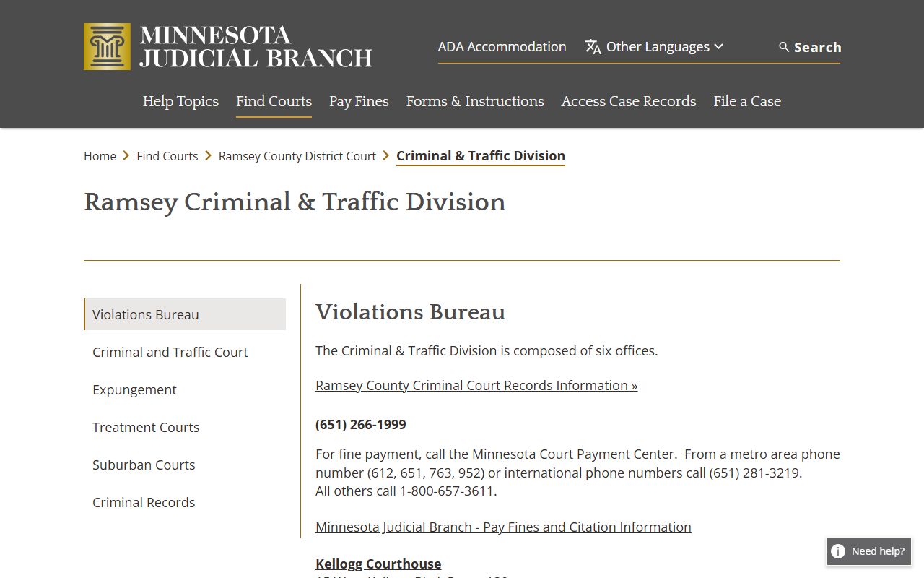The height and width of the screenshot is (578, 924).
Task: Click the magnifying glass search icon
Action: click(x=784, y=47)
